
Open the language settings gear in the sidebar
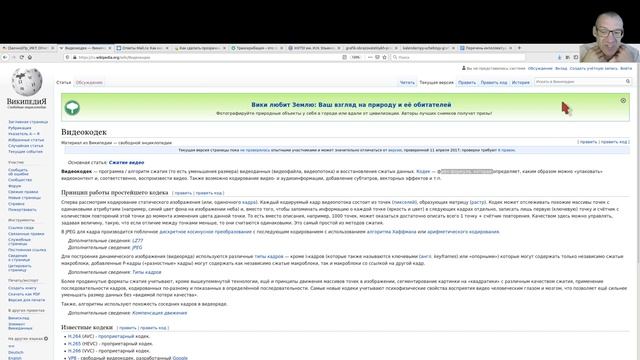(46, 338)
